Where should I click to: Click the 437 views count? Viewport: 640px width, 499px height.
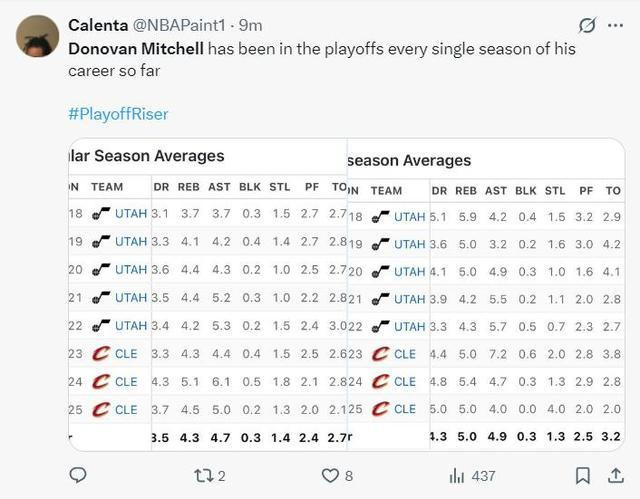483,476
